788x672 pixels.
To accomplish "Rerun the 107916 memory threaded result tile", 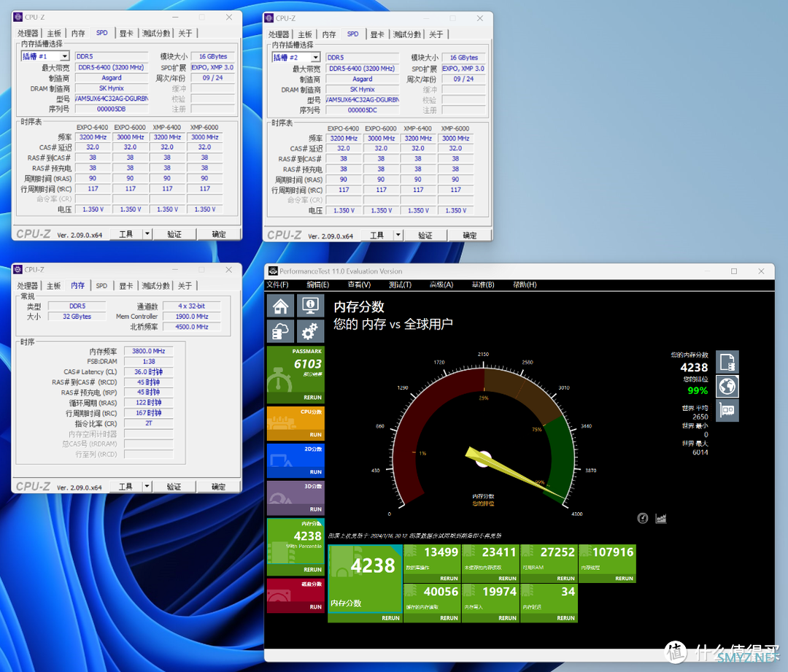I will (x=624, y=578).
